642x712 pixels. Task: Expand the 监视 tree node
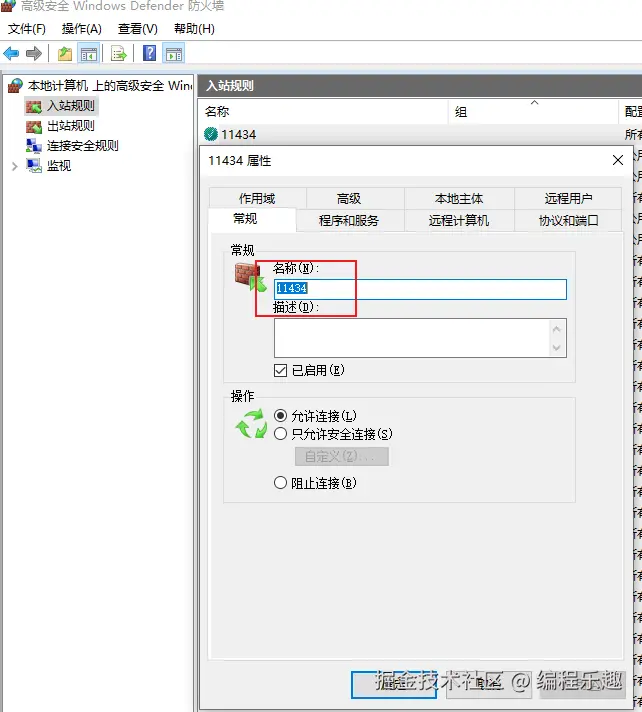click(x=15, y=166)
